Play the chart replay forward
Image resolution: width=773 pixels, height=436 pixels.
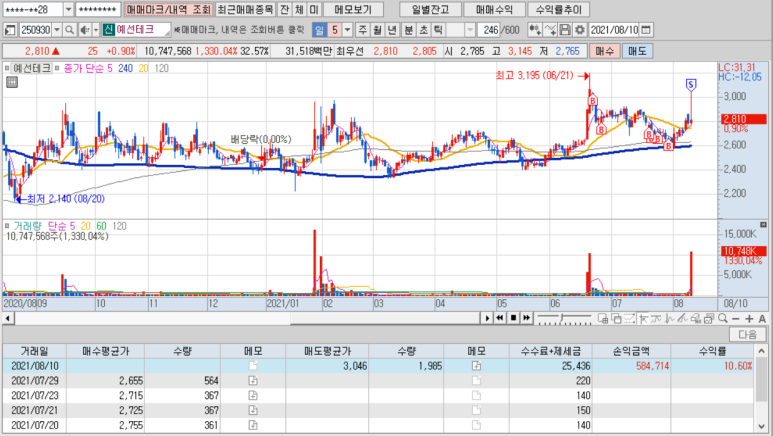point(487,318)
